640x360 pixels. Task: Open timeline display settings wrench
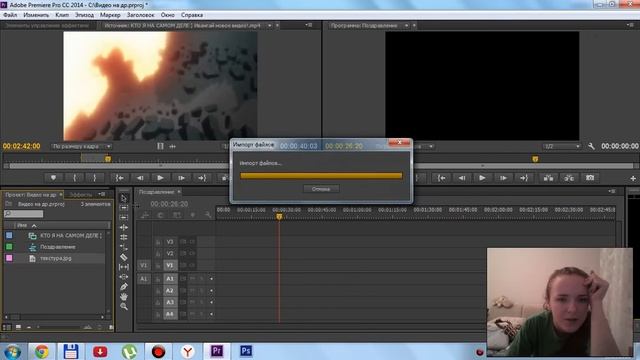point(208,215)
